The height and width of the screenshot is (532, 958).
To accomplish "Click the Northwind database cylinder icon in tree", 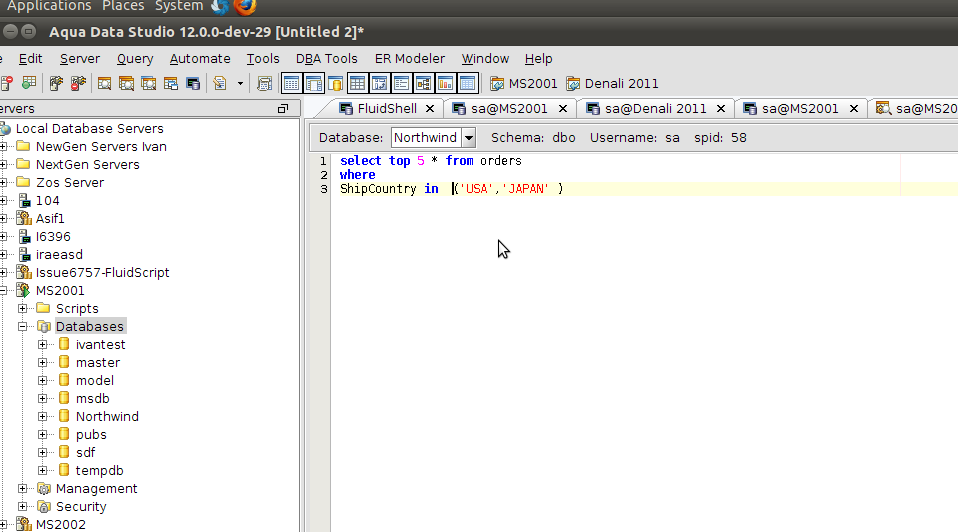I will point(64,416).
